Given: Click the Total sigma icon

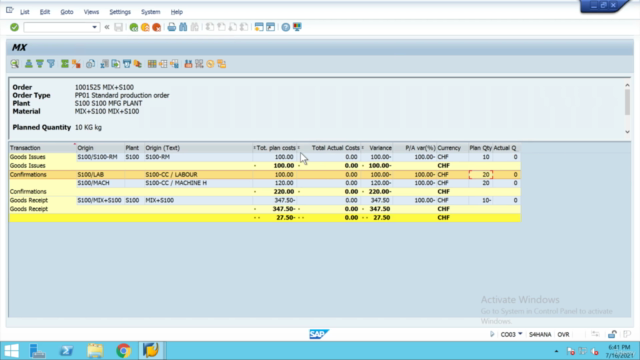Looking at the screenshot, I should click(64, 64).
